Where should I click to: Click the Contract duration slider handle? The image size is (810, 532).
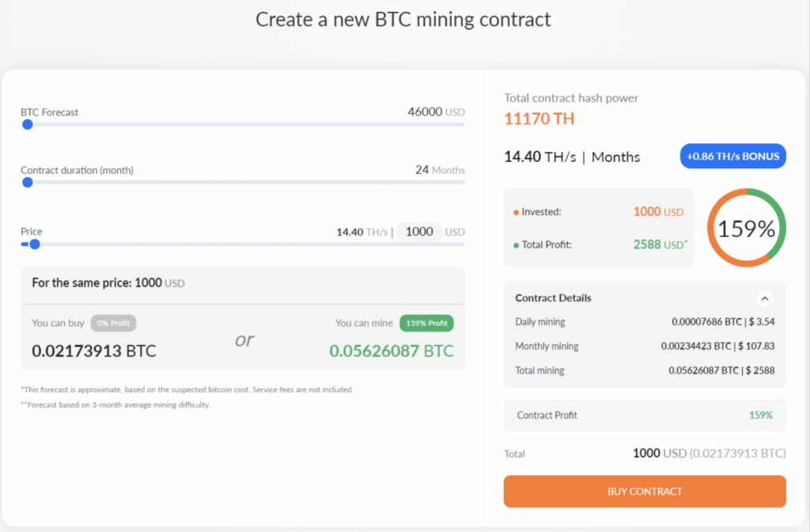[28, 183]
